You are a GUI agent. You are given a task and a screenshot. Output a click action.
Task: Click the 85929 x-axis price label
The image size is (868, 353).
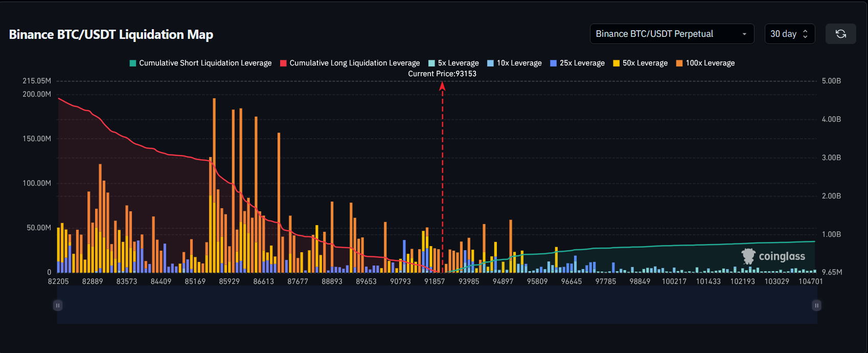tap(229, 281)
